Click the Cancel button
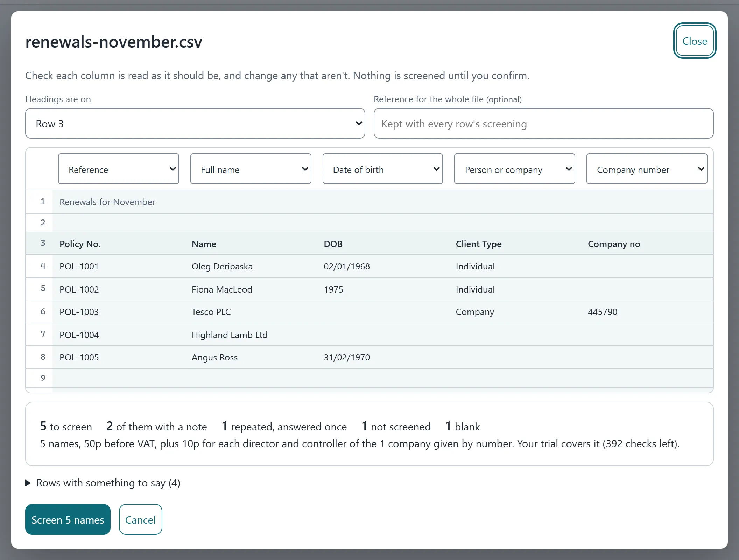This screenshot has width=739, height=560. 140,519
